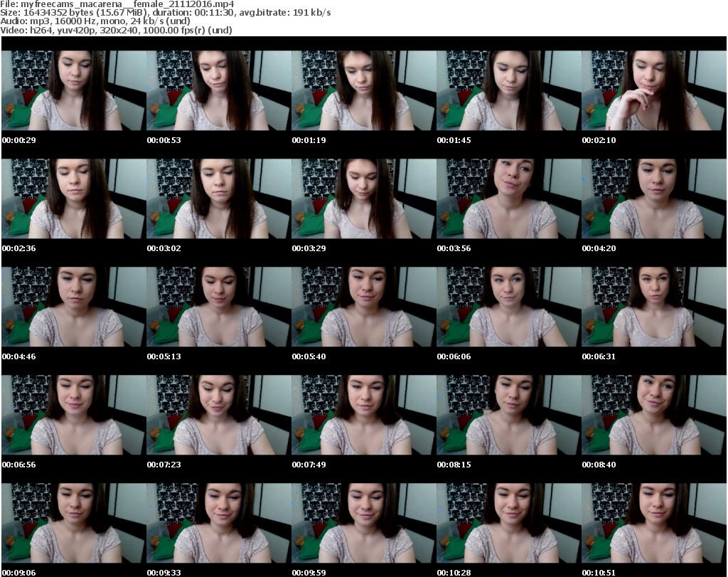Select the thumbnail at timestamp 00:03:29
The height and width of the screenshot is (577, 728).
pos(364,198)
